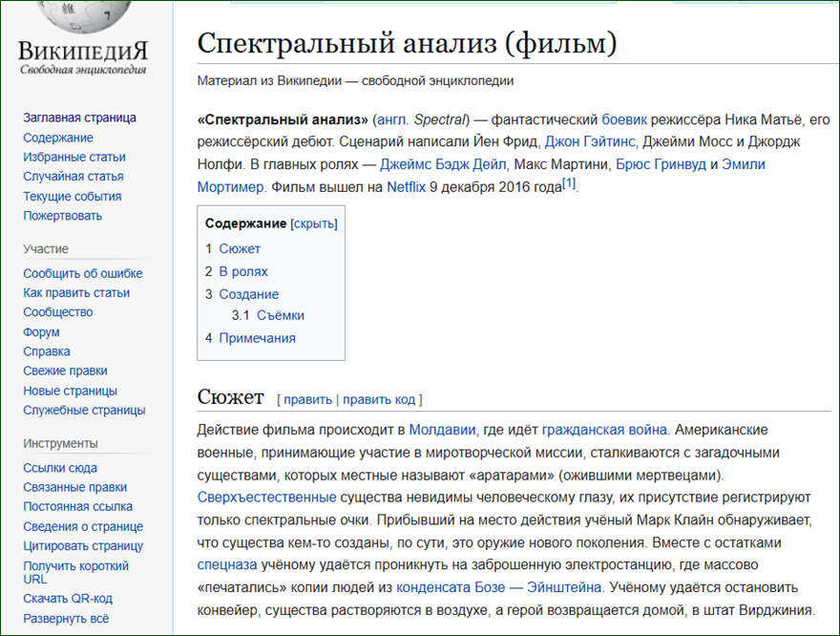Open Как править статьи
Viewport: 840px width, 636px height.
(76, 292)
